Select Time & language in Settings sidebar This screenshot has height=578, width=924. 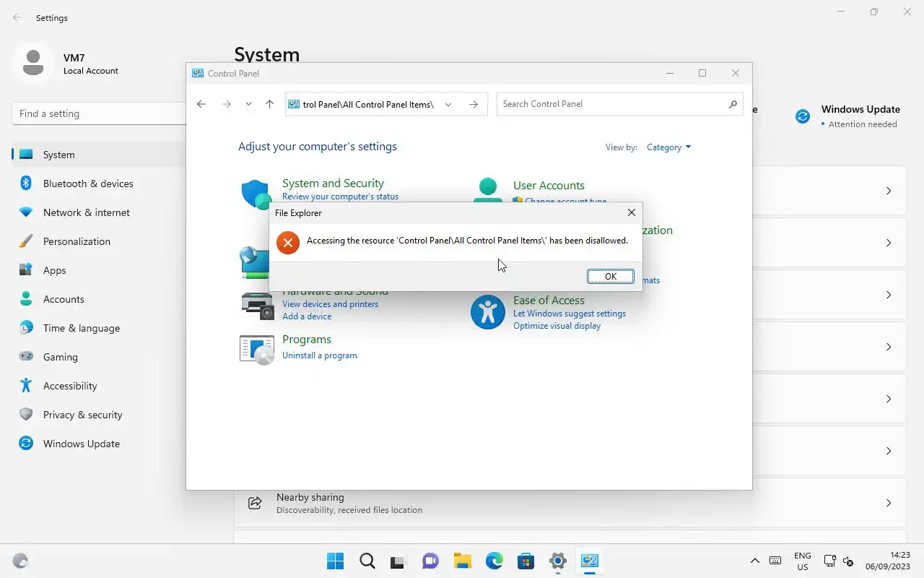pyautogui.click(x=99, y=328)
